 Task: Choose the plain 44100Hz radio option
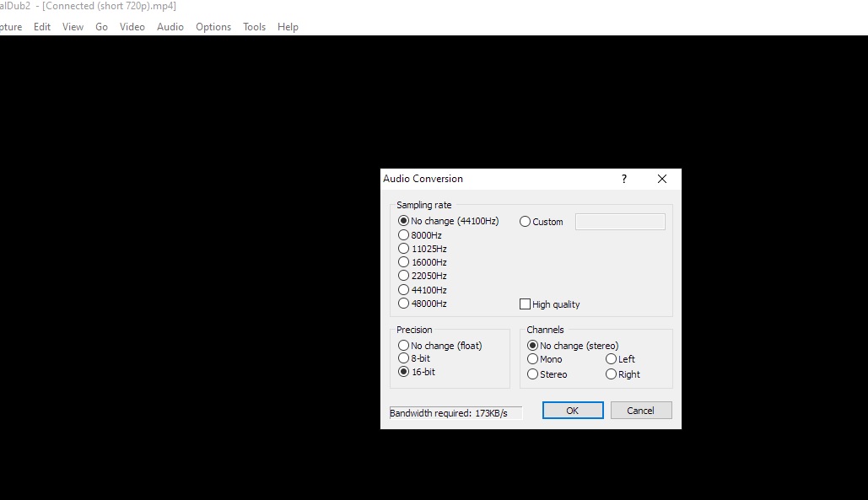click(423, 290)
